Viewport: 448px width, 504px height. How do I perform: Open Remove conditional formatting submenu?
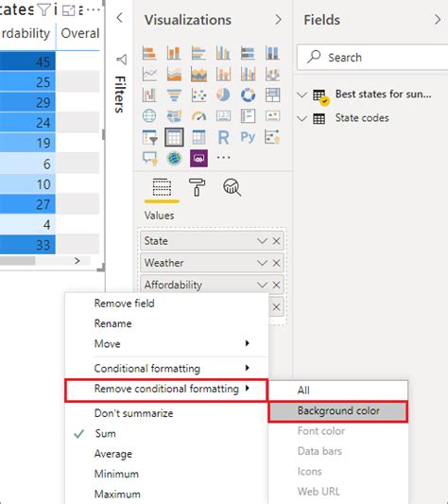166,390
